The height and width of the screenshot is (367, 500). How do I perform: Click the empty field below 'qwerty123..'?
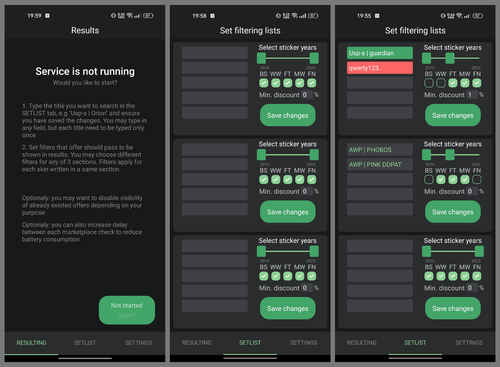(380, 83)
